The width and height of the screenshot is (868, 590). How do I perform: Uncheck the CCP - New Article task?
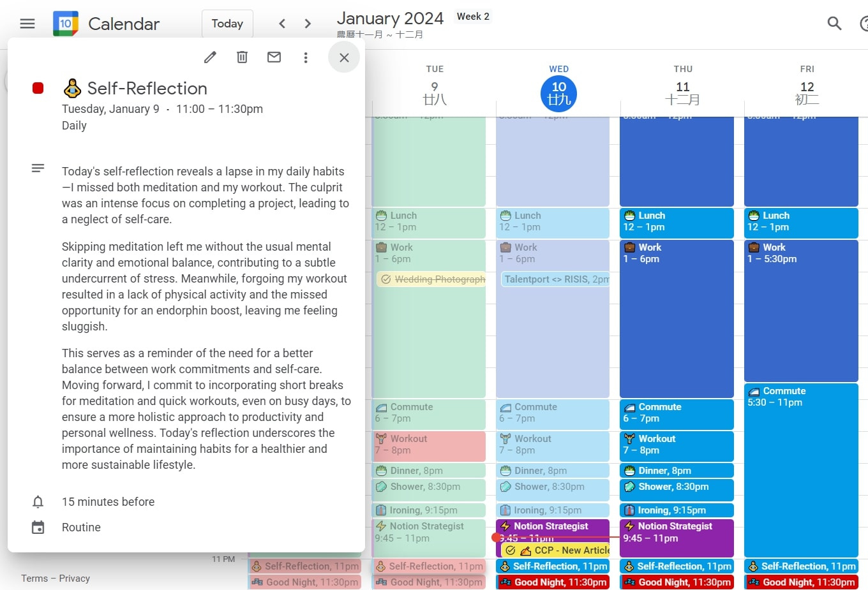pos(511,549)
